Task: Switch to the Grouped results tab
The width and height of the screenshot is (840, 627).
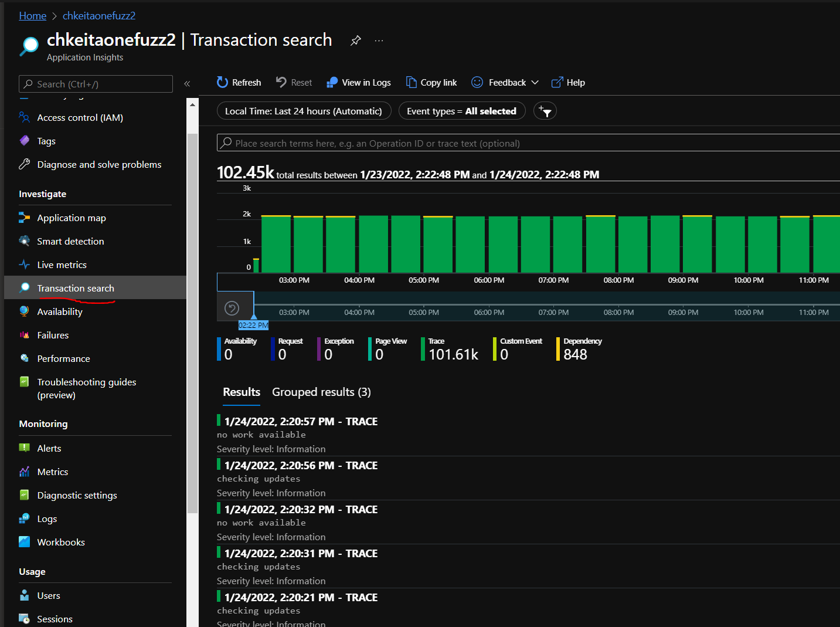Action: (321, 392)
